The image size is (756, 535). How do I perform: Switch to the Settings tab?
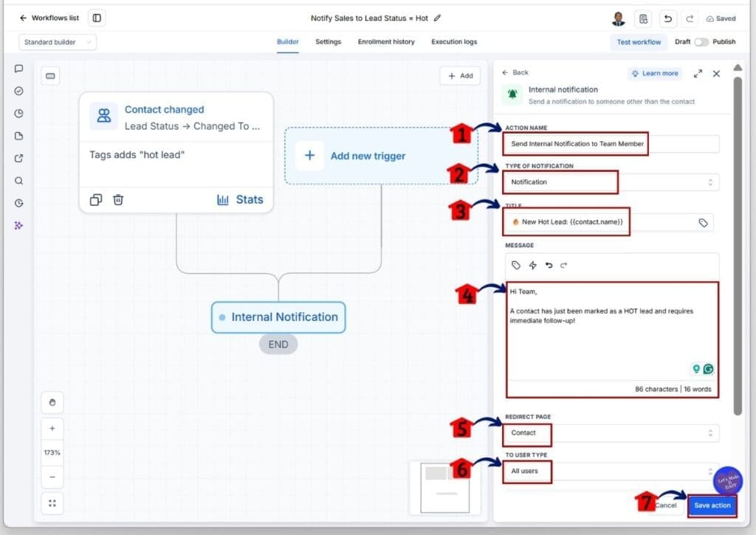(x=329, y=42)
